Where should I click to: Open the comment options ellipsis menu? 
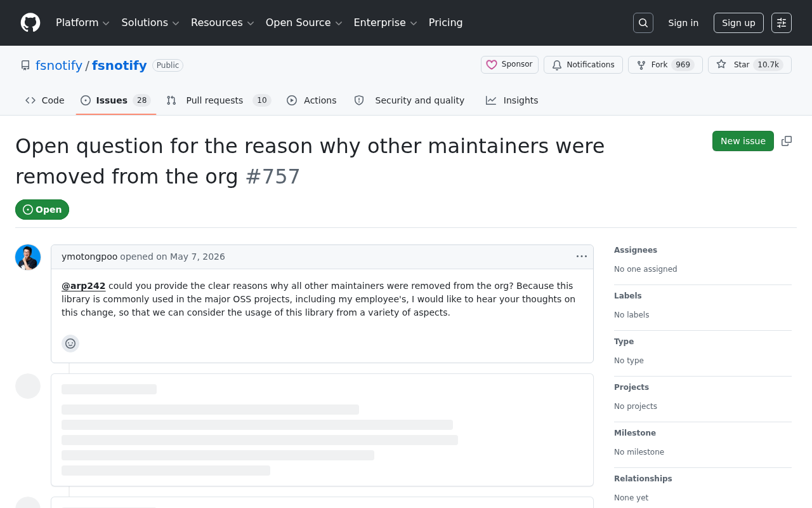[582, 257]
